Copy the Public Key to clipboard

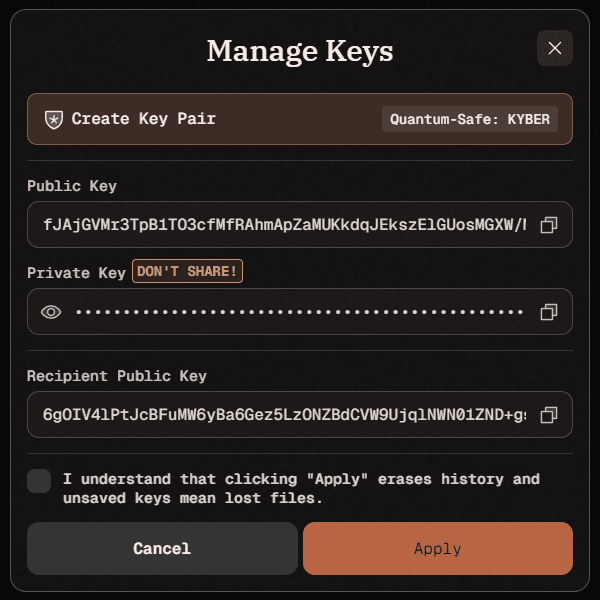click(x=548, y=225)
